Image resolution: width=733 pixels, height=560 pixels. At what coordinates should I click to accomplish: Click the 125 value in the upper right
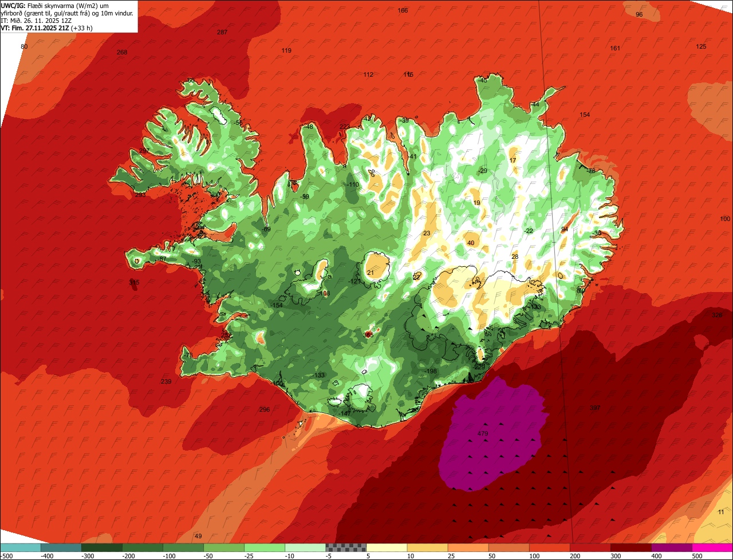[701, 46]
